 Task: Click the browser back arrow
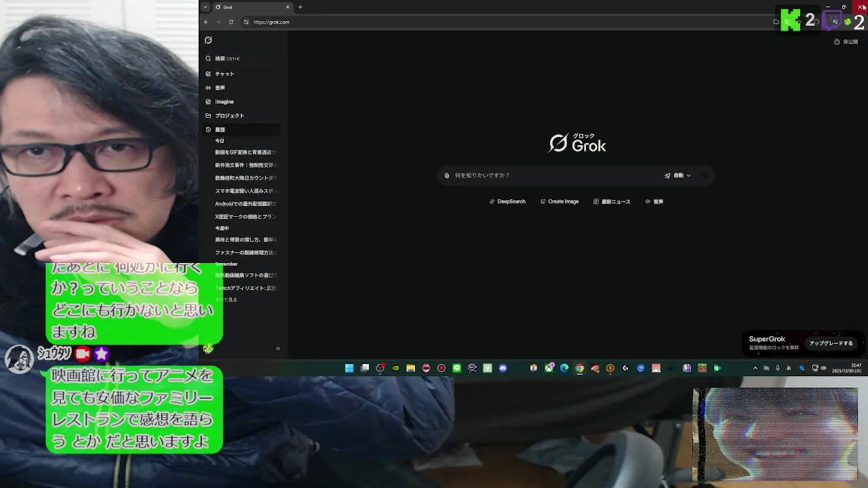tap(206, 22)
